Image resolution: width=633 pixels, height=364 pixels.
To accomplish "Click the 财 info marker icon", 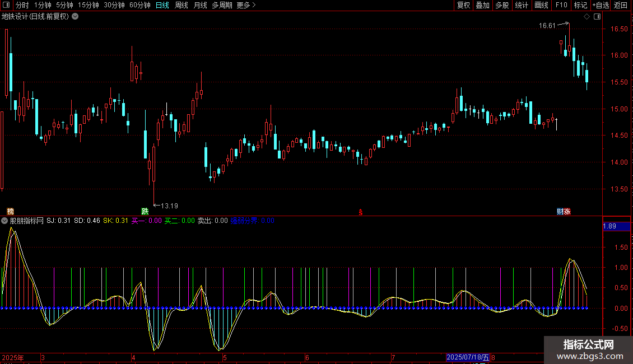I will pos(560,212).
